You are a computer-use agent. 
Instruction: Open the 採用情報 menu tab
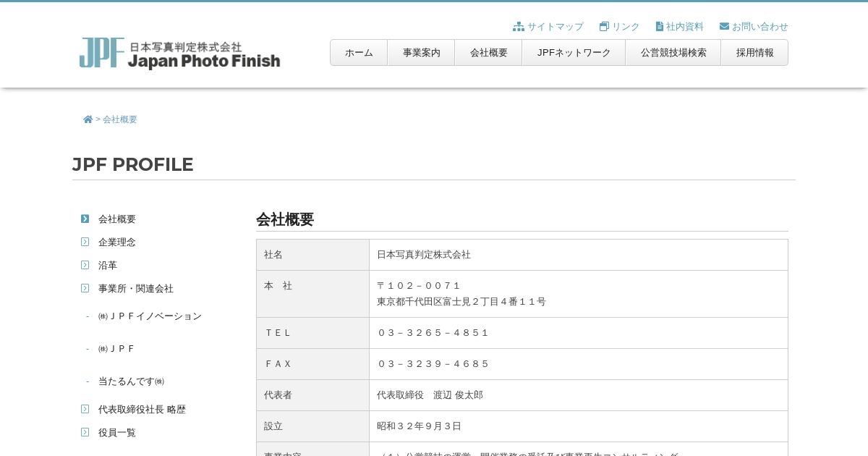pyautogui.click(x=754, y=53)
